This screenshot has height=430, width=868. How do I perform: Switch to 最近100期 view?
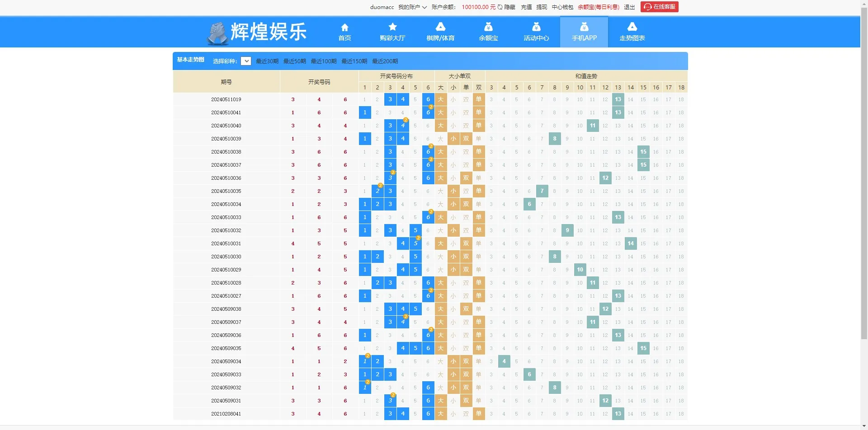[x=324, y=61]
